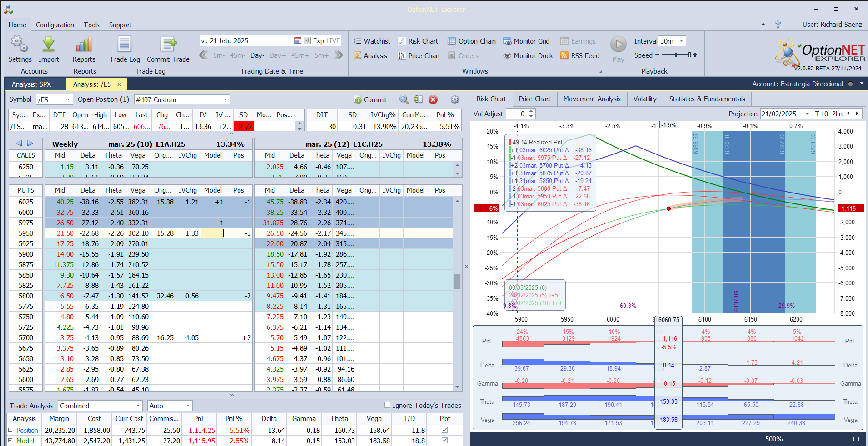Viewport: 868px width, 446px height.
Task: Click the Pos cell for 5950 put
Action: pyautogui.click(x=239, y=233)
